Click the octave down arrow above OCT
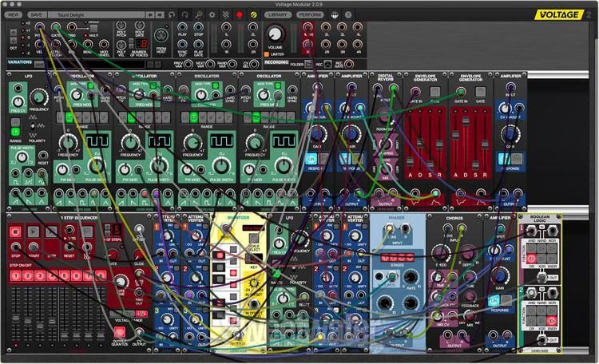Image resolution: width=599 pixels, height=364 pixels. (x=14, y=40)
